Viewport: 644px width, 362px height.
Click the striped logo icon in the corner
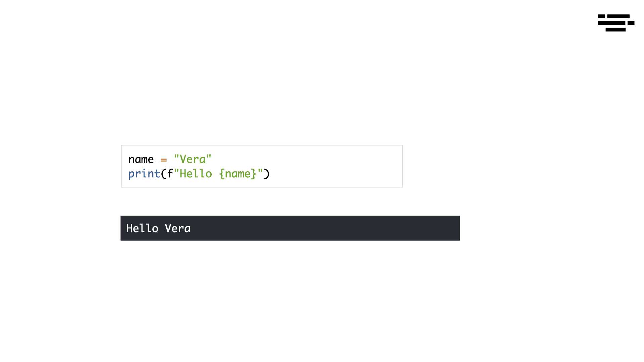tap(616, 23)
